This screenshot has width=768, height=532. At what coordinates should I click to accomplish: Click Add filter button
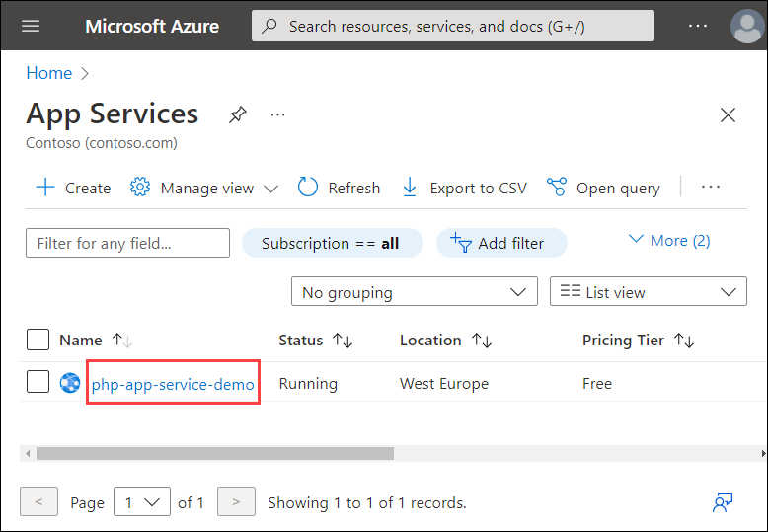502,243
